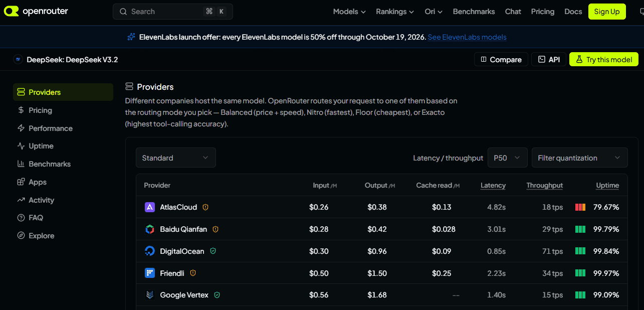Click the Friendli provider logo

150,273
